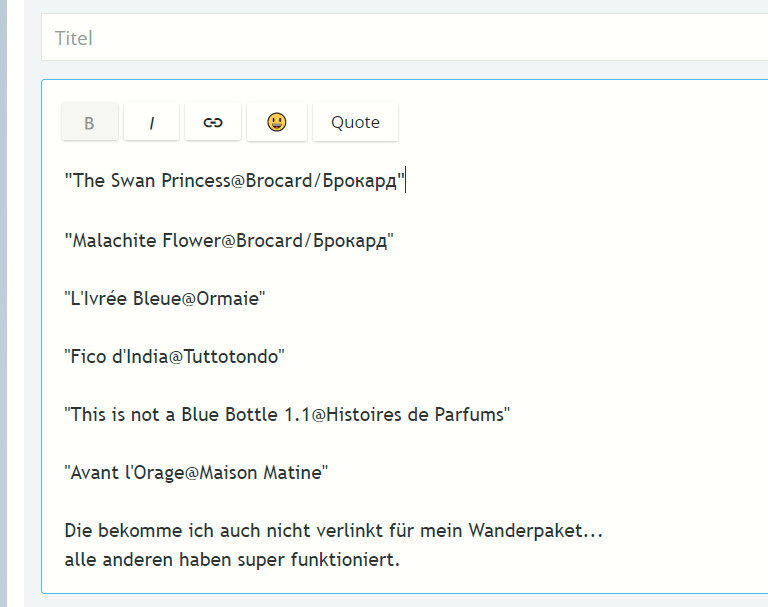The height and width of the screenshot is (607, 768).
Task: Insert a hyperlink using the chain icon
Action: click(213, 122)
